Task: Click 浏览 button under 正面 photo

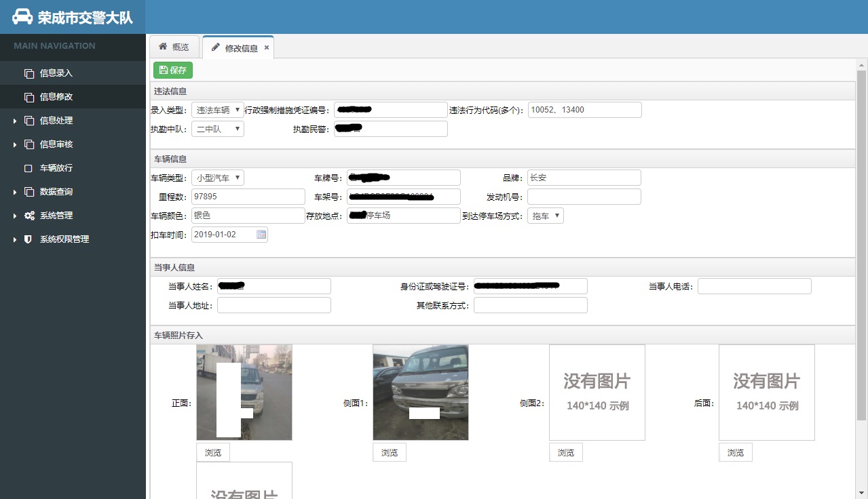Action: [x=213, y=452]
